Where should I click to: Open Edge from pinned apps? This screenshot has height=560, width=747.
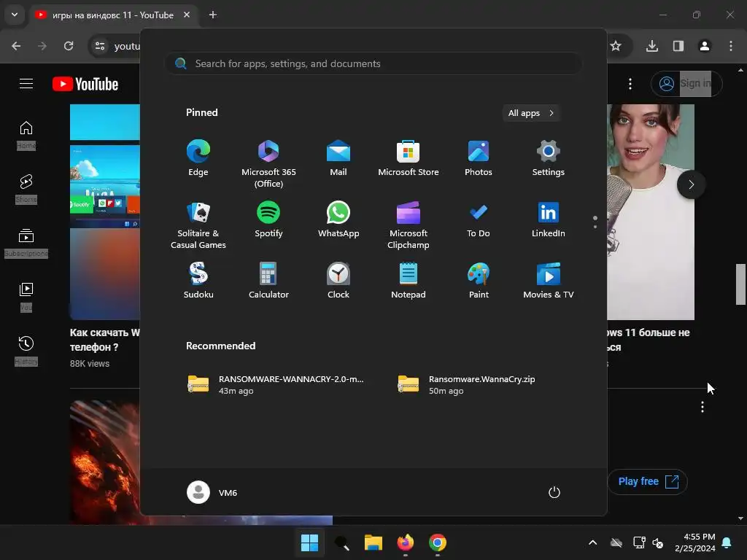click(198, 158)
